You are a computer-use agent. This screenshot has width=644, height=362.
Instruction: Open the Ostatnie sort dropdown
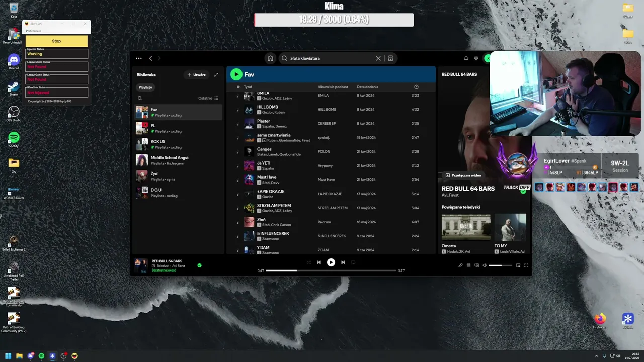[x=208, y=98]
